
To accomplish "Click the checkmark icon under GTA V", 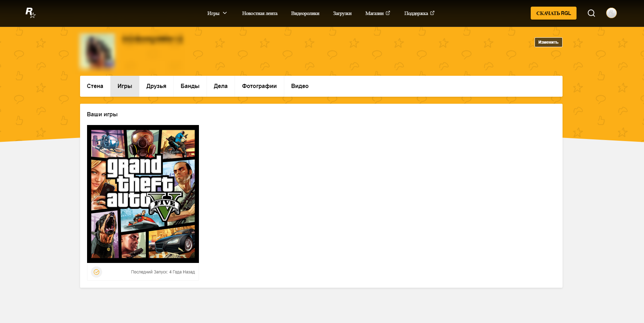I will (x=96, y=272).
